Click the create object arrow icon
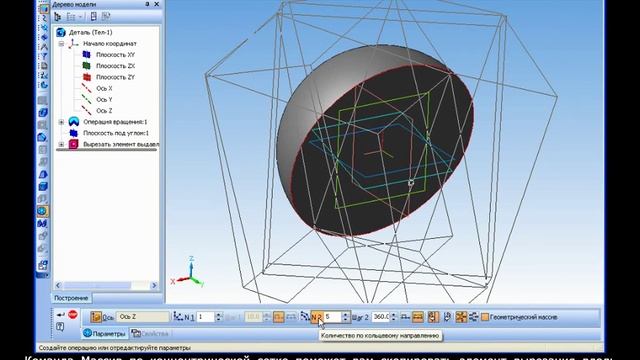 pos(61,315)
